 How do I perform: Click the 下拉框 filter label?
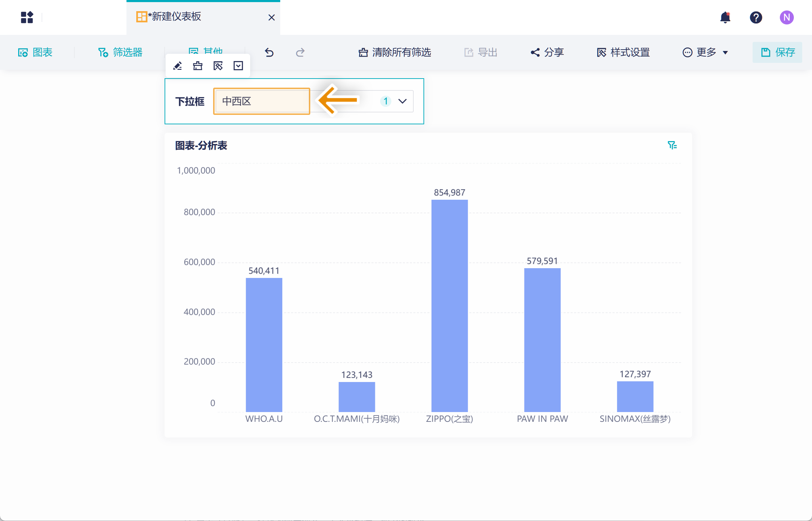[190, 101]
